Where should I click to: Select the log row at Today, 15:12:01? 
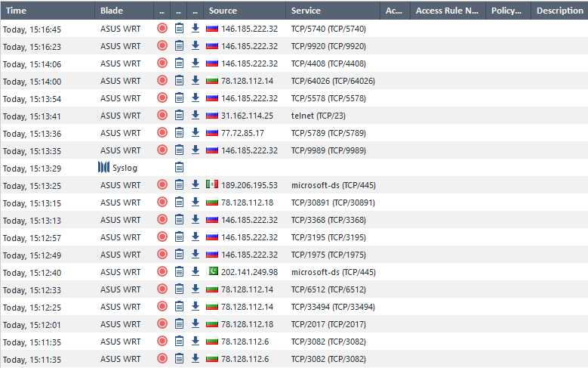294,324
